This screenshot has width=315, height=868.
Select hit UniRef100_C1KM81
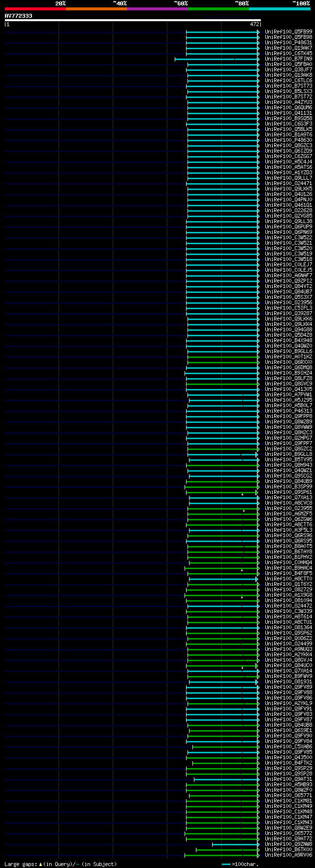coord(288,801)
